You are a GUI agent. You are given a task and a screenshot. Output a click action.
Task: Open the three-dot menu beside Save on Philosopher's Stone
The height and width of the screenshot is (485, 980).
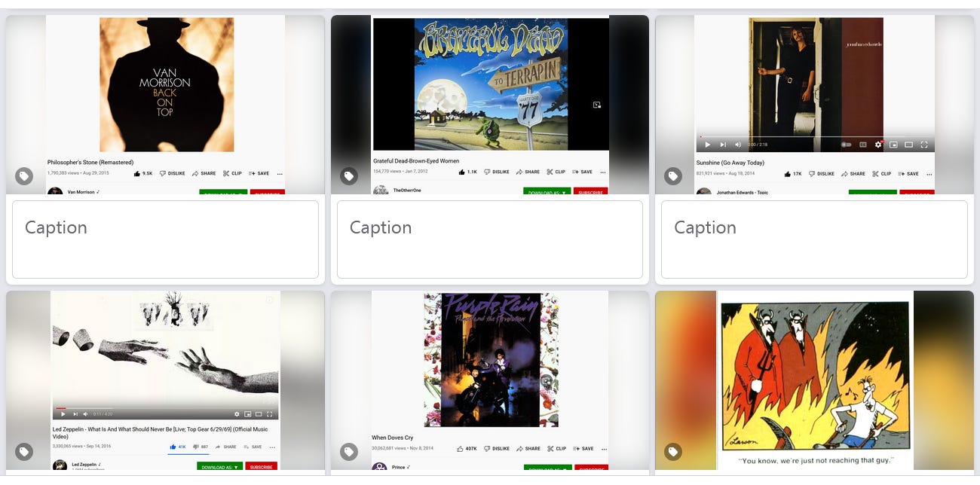[280, 173]
